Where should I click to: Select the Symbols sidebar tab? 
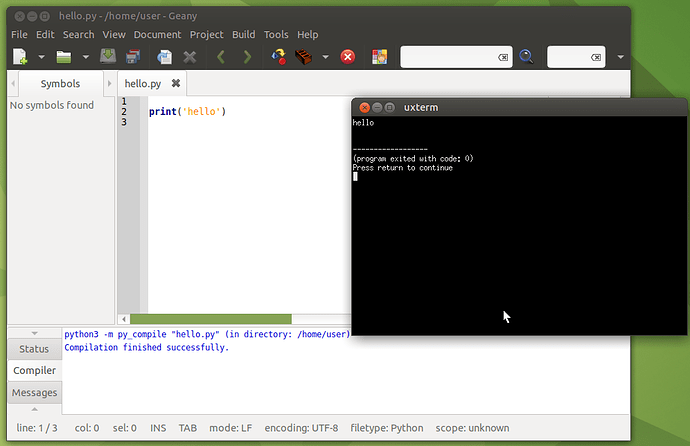60,84
